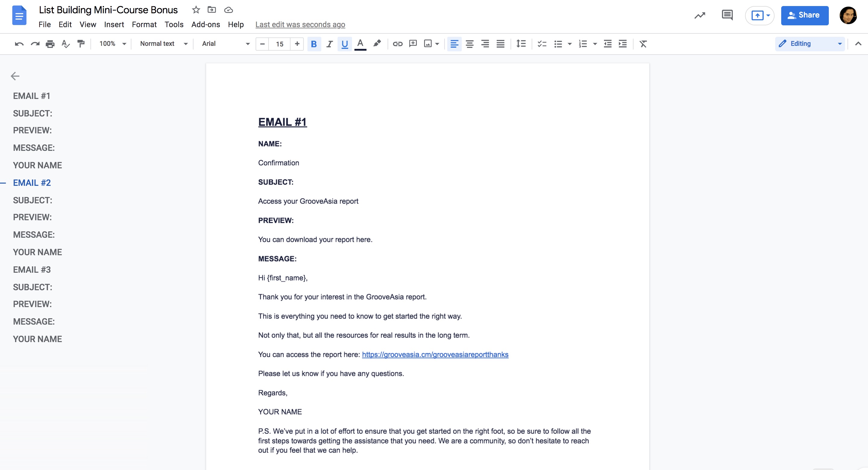Decrease font size with minus button
This screenshot has height=470, width=868.
click(262, 44)
